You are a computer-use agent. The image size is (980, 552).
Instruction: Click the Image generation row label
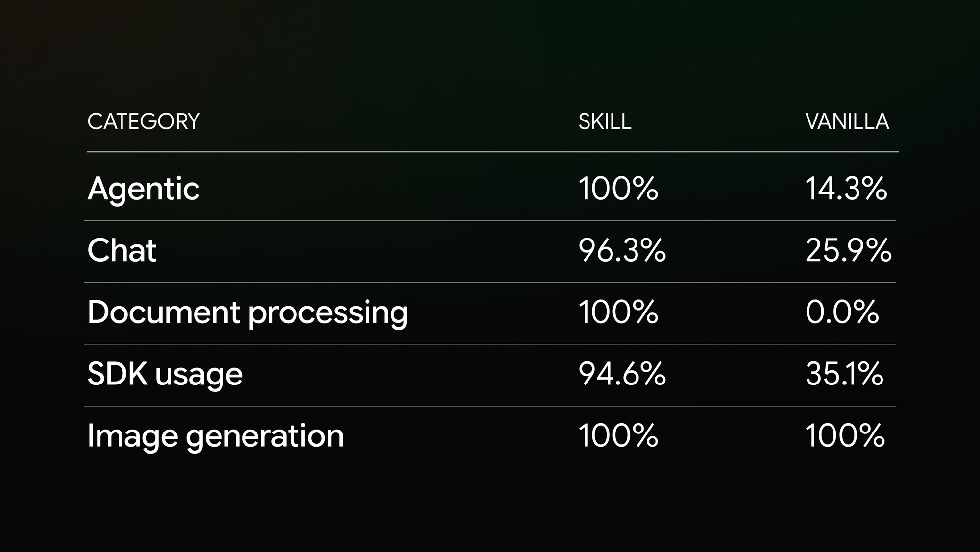tap(216, 436)
